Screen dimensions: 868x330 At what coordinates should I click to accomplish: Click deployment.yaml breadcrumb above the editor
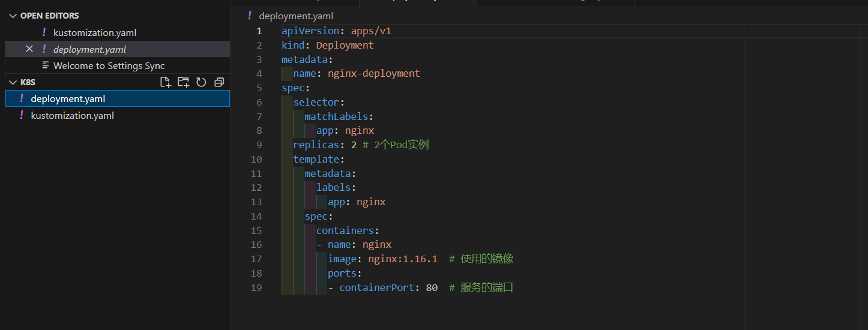[296, 16]
